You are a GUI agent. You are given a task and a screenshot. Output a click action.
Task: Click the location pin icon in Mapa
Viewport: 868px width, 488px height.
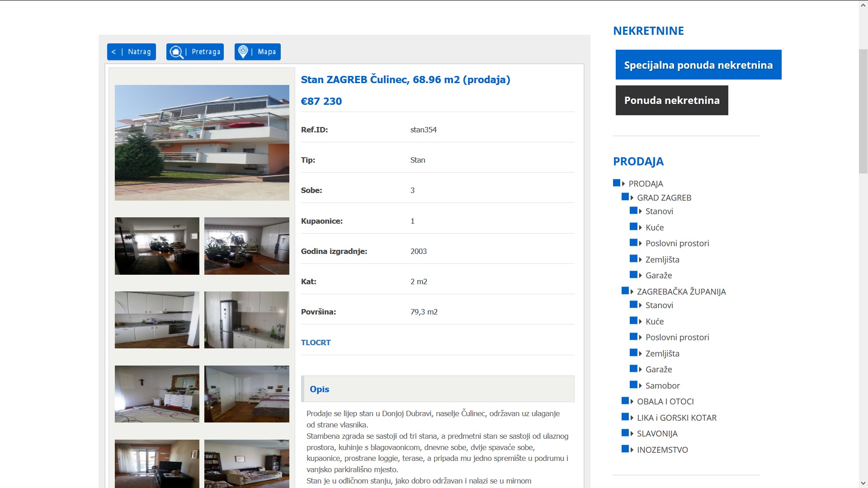(x=243, y=52)
